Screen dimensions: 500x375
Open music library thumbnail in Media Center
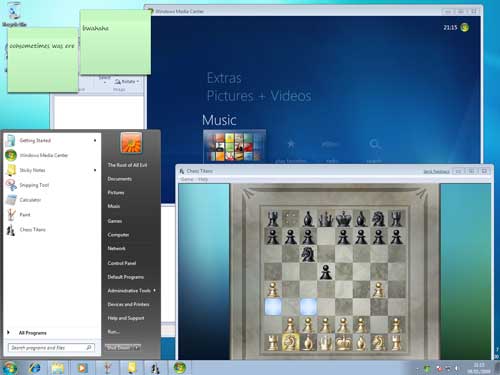pos(234,146)
